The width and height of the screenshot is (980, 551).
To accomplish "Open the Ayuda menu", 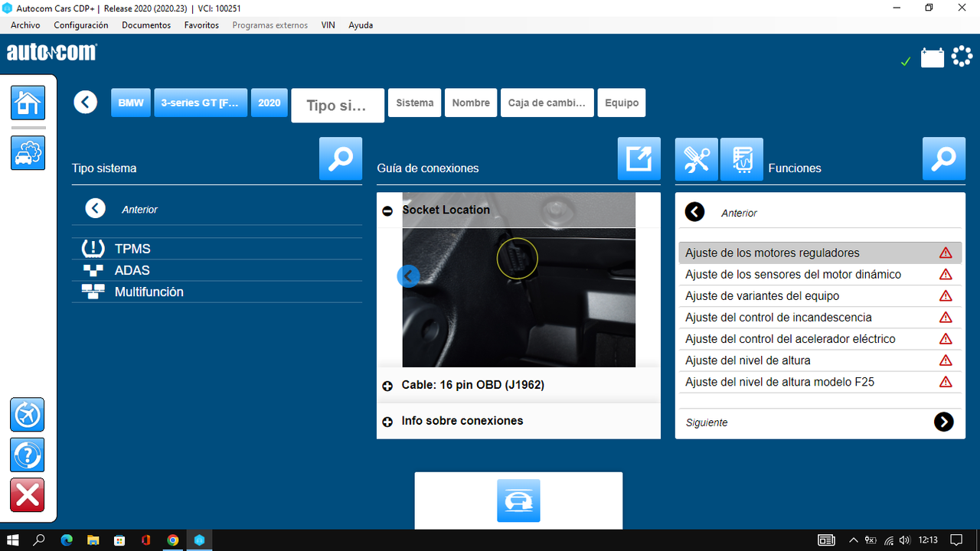I will coord(361,25).
